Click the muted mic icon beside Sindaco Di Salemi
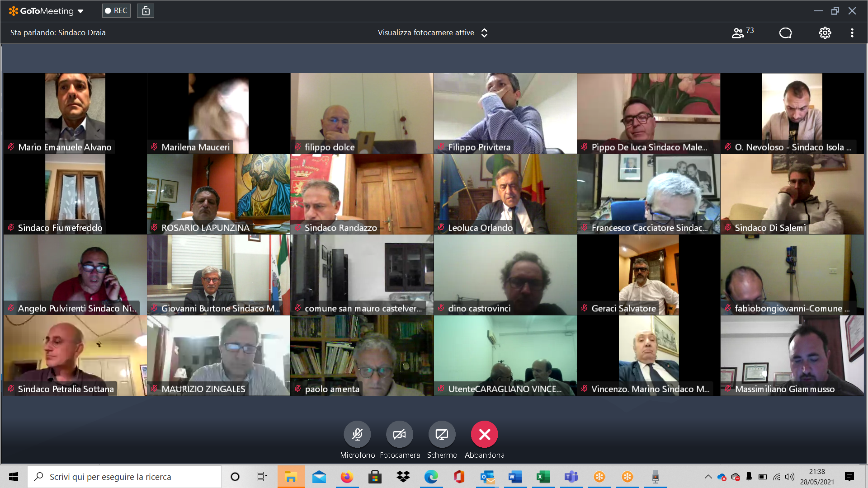 pyautogui.click(x=727, y=228)
